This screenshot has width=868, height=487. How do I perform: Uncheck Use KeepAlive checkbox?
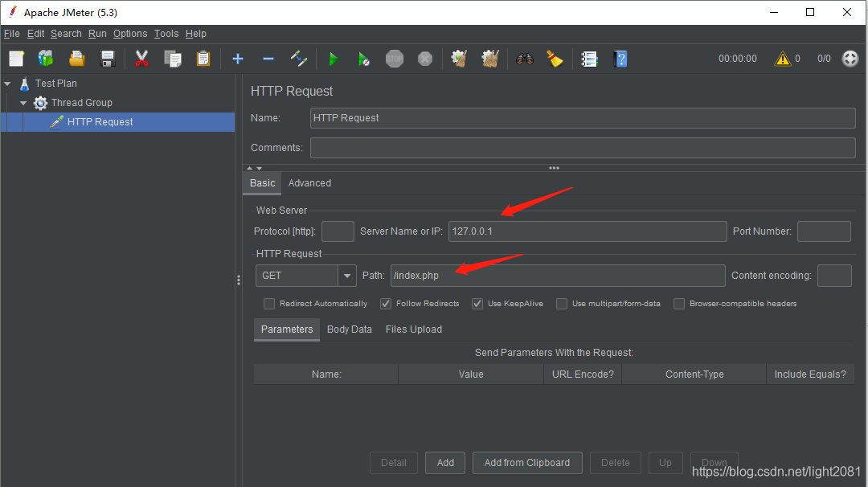point(477,304)
